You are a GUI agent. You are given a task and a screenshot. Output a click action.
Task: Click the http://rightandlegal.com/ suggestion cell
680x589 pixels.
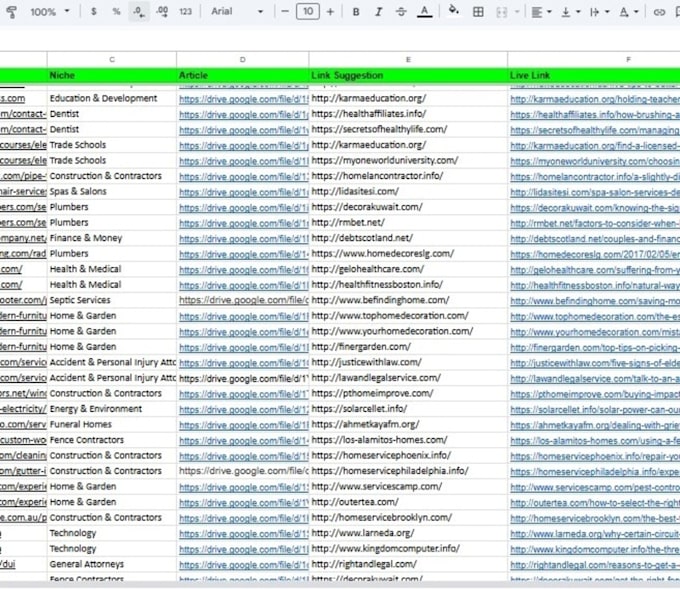[408, 564]
